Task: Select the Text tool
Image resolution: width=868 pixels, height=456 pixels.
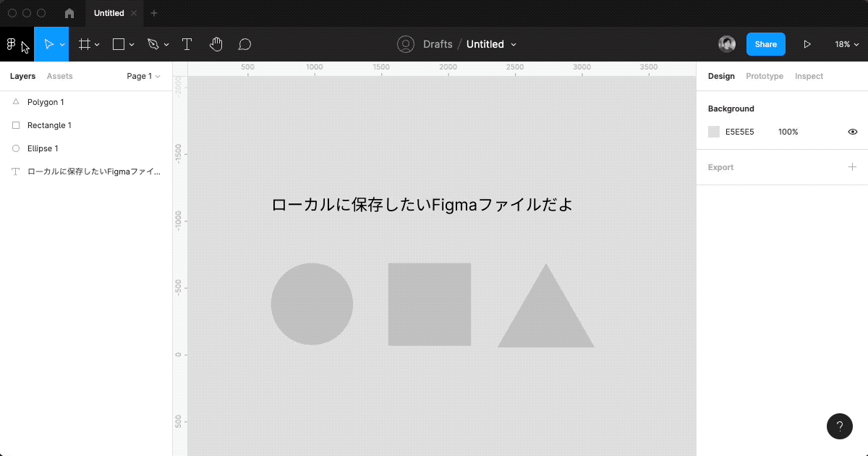Action: 187,44
